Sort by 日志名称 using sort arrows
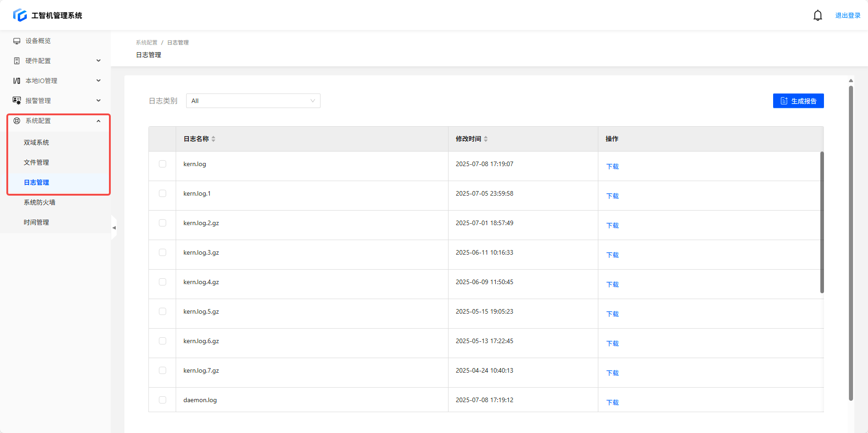The image size is (868, 433). [x=213, y=139]
